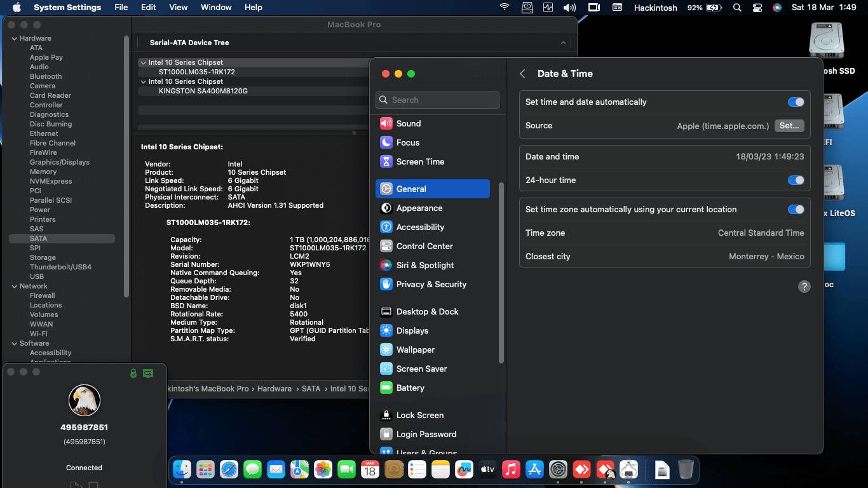This screenshot has width=868, height=488.
Task: Click the volume icon in the menu bar
Action: [569, 8]
